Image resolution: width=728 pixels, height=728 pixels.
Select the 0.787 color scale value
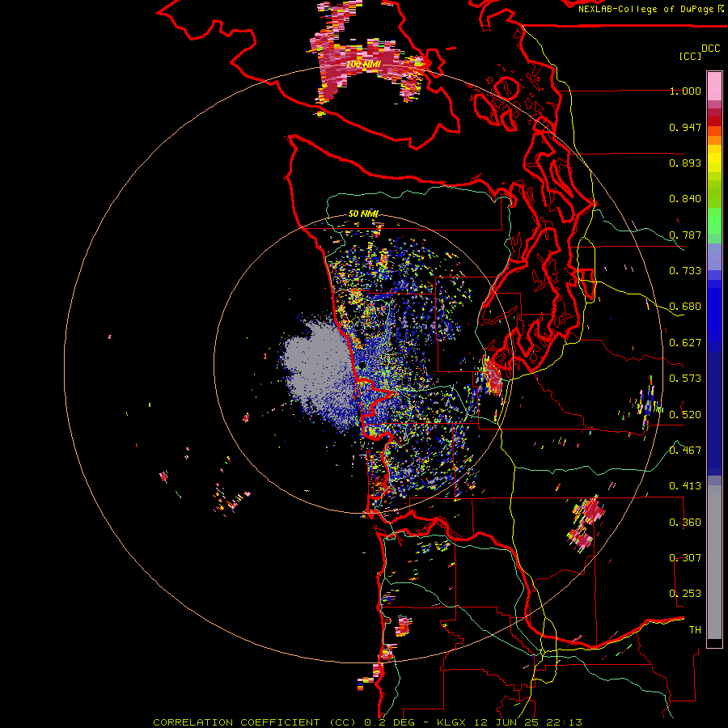685,235
